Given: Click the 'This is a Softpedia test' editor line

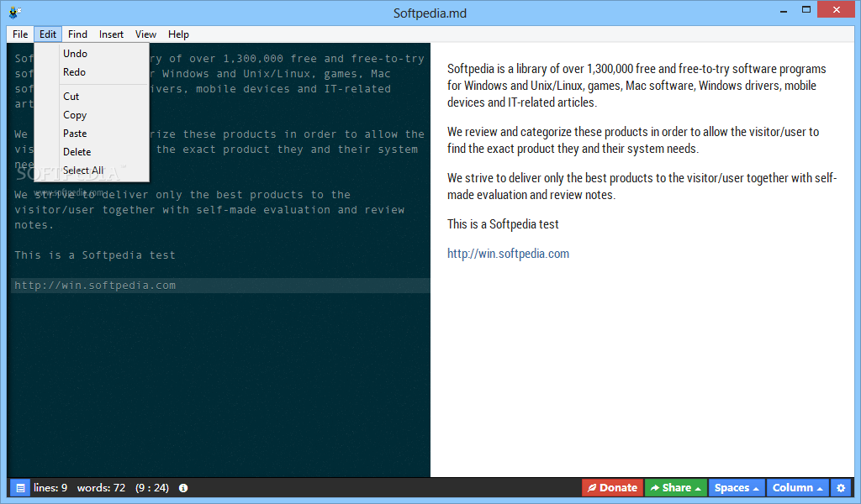Looking at the screenshot, I should [95, 255].
